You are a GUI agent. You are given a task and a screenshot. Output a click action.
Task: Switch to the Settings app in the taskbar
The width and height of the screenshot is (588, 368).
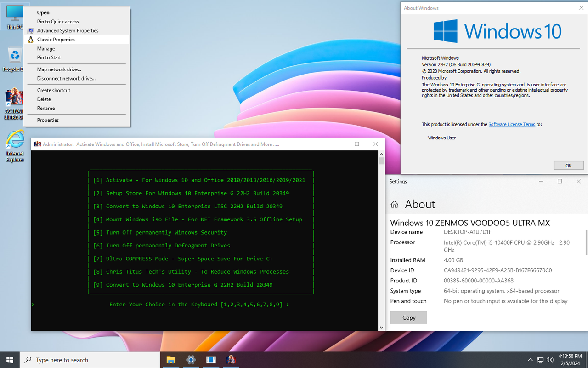click(x=191, y=360)
